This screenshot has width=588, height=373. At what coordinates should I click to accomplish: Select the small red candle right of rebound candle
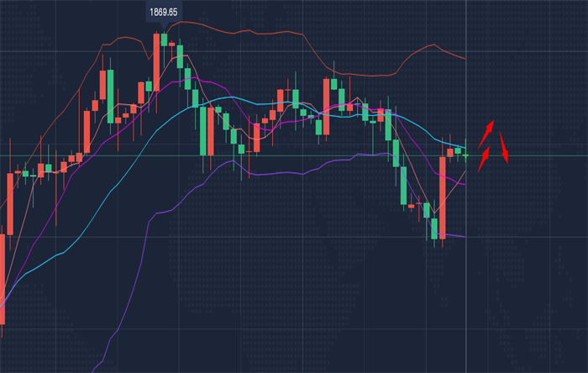click(x=450, y=151)
